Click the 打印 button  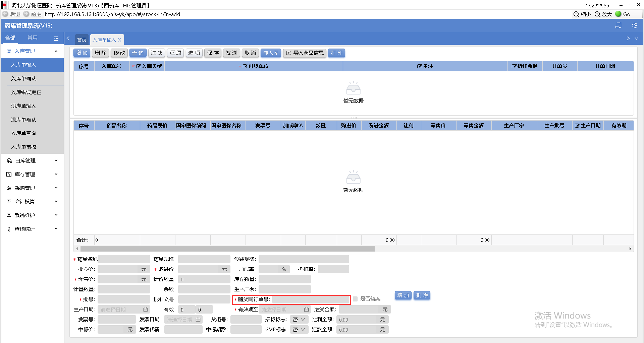(x=336, y=53)
